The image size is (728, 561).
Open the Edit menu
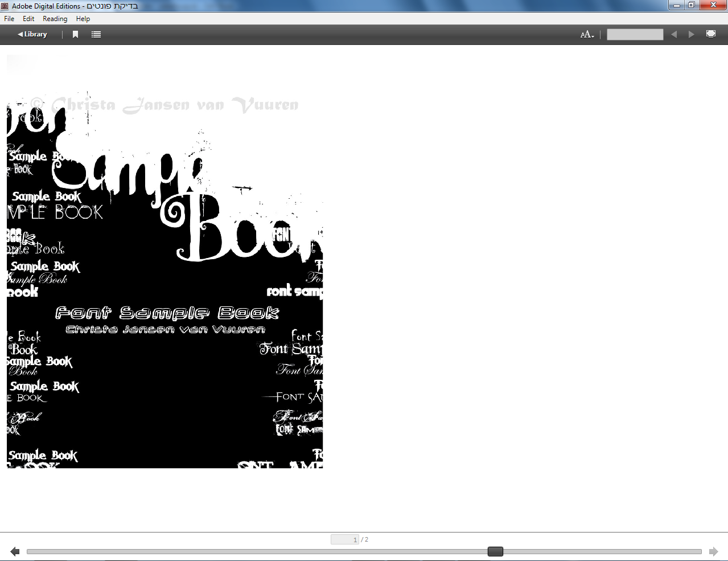[28, 19]
